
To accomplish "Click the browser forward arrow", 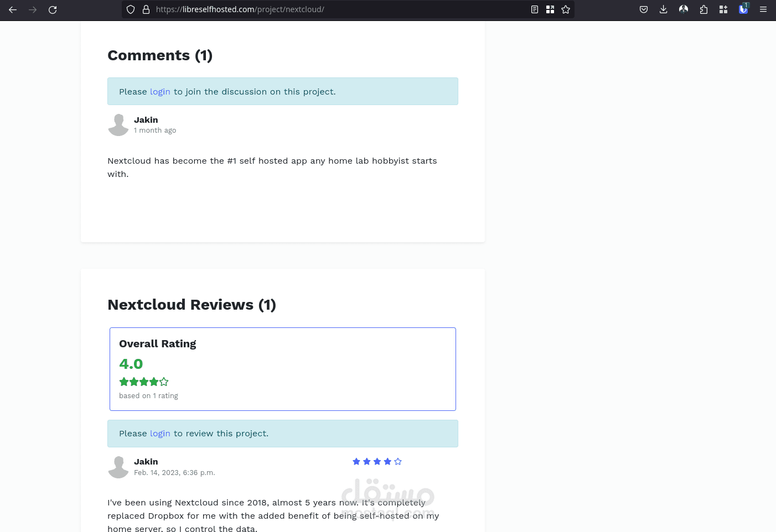I will [x=33, y=9].
